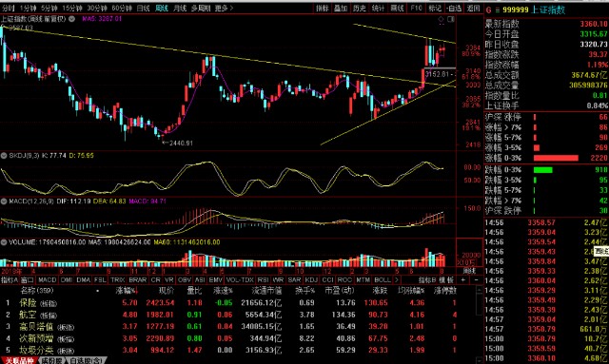
Task: Click the panel layout icon above the chart
Action: 450,19
